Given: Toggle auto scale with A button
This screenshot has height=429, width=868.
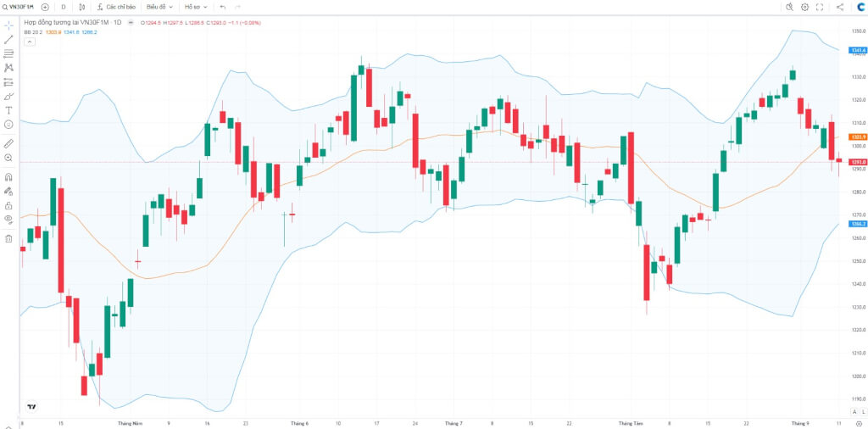Looking at the screenshot, I should pos(854,411).
